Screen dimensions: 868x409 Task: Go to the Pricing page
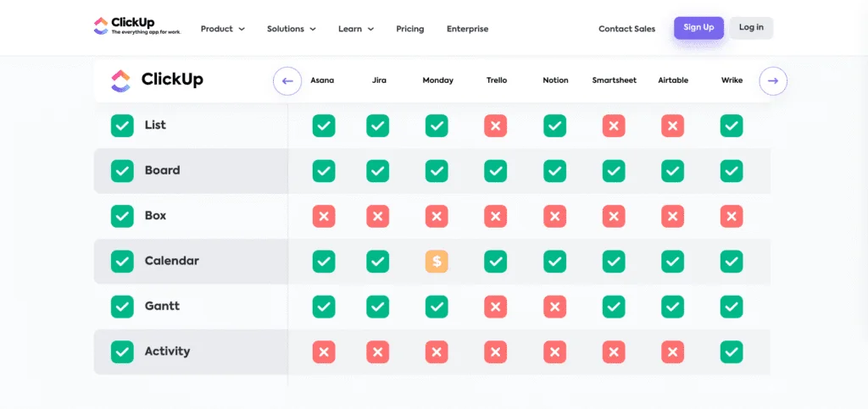[409, 29]
